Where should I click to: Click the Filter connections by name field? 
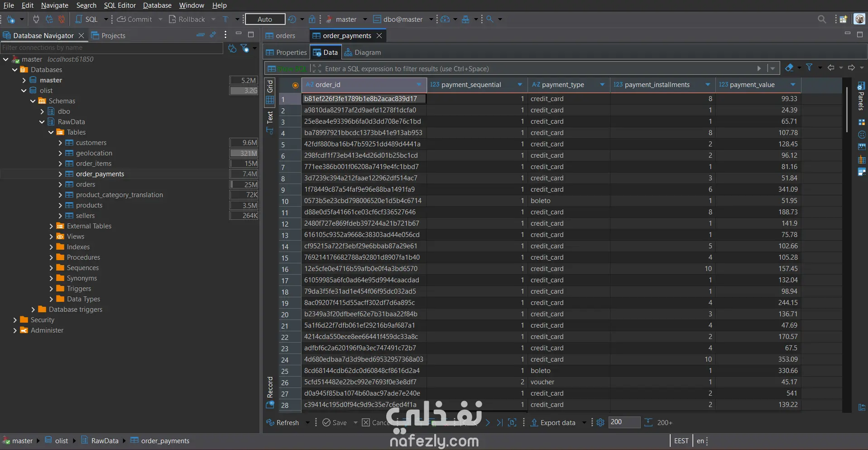(112, 48)
